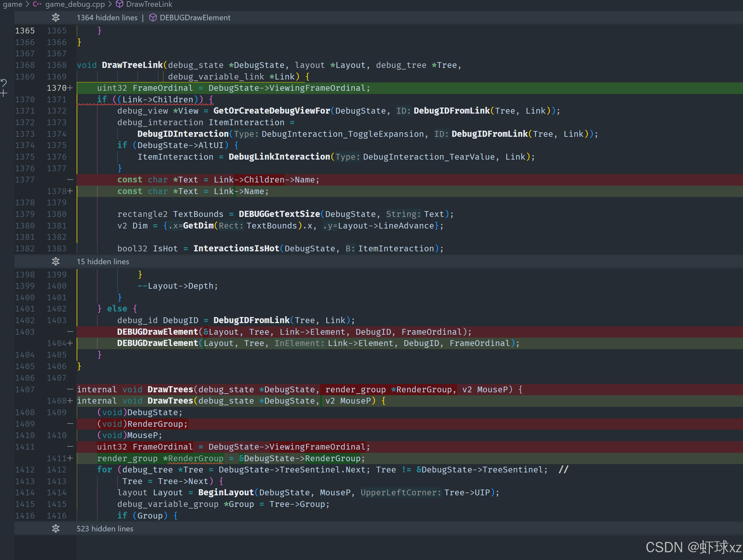
Task: Click the minus marker beside removed line 1411
Action: point(70,446)
